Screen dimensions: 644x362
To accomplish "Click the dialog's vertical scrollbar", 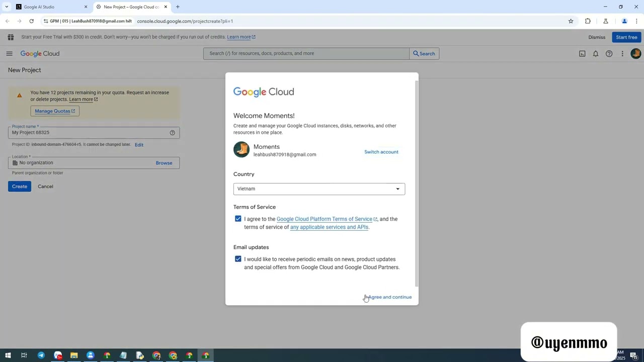I will (x=417, y=184).
